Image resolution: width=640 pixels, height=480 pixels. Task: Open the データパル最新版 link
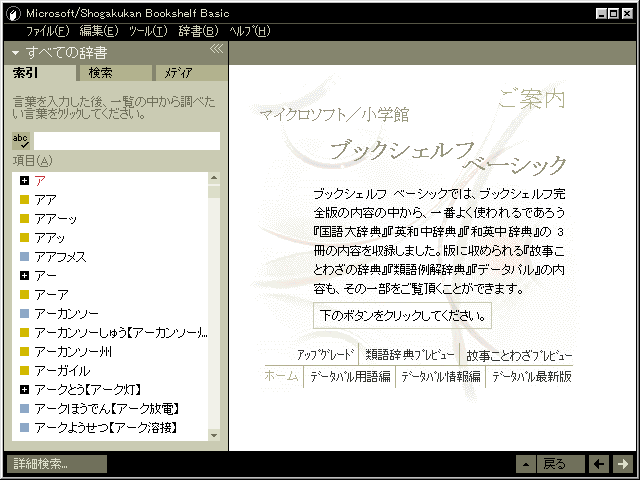532,376
